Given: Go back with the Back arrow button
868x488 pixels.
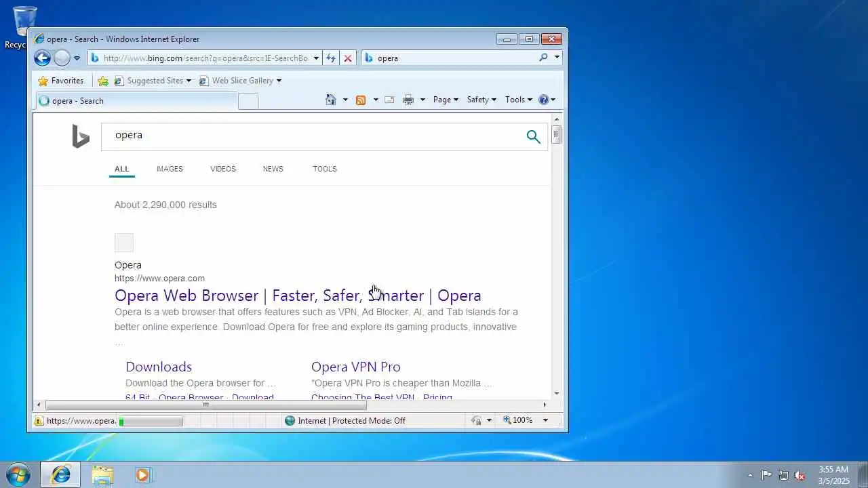Looking at the screenshot, I should tap(42, 58).
